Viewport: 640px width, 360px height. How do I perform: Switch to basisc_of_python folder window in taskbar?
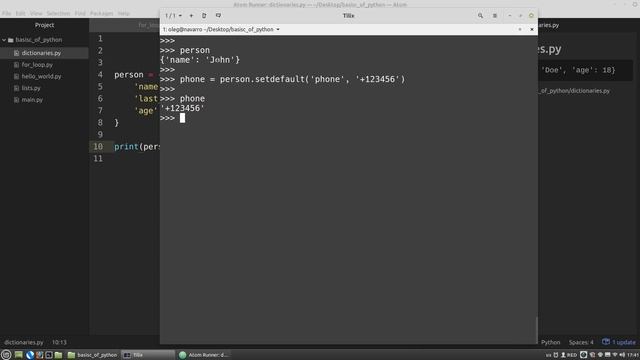(92, 355)
